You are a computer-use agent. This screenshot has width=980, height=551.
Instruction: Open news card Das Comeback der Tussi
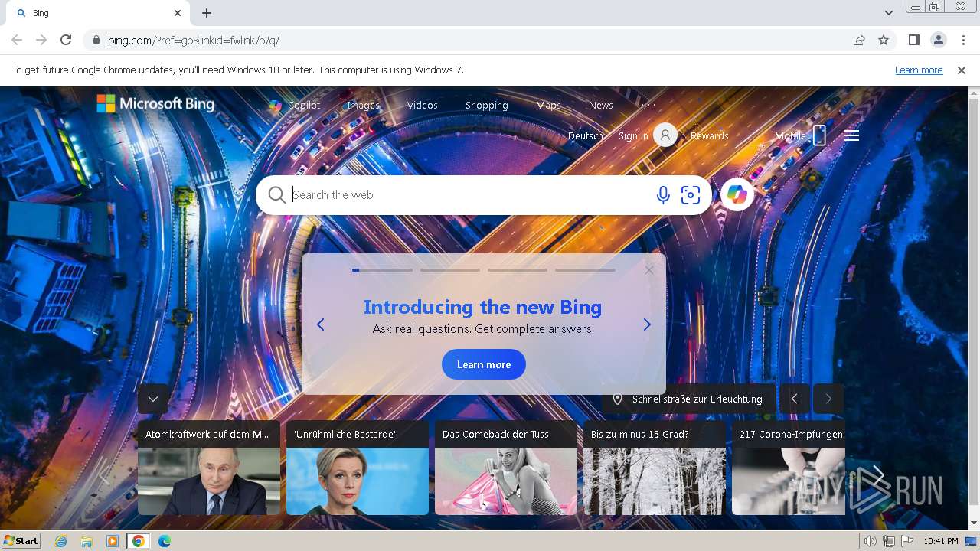click(x=506, y=468)
